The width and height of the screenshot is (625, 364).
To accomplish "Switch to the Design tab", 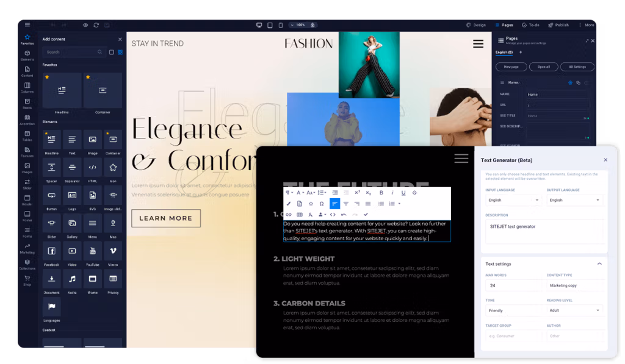I will click(x=476, y=25).
